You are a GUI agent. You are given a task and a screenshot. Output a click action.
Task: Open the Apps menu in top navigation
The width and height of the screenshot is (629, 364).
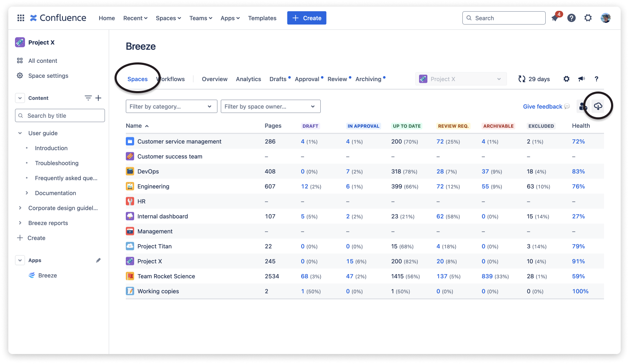230,18
